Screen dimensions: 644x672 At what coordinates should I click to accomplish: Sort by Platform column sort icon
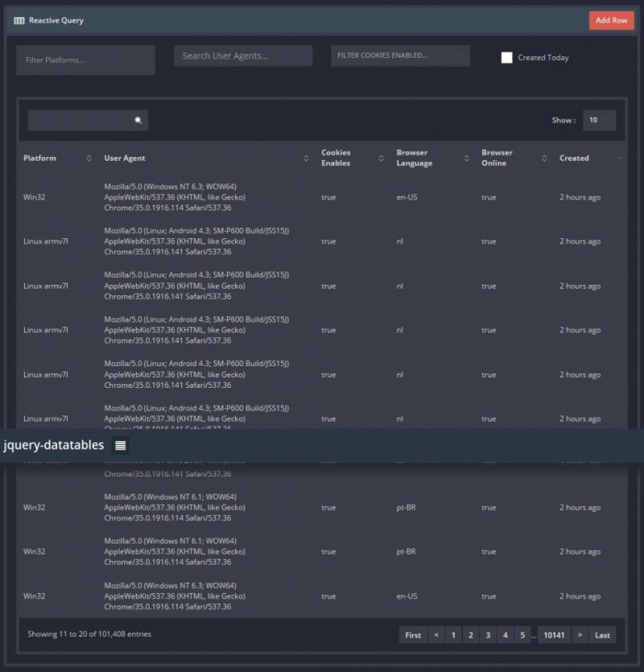pos(89,159)
